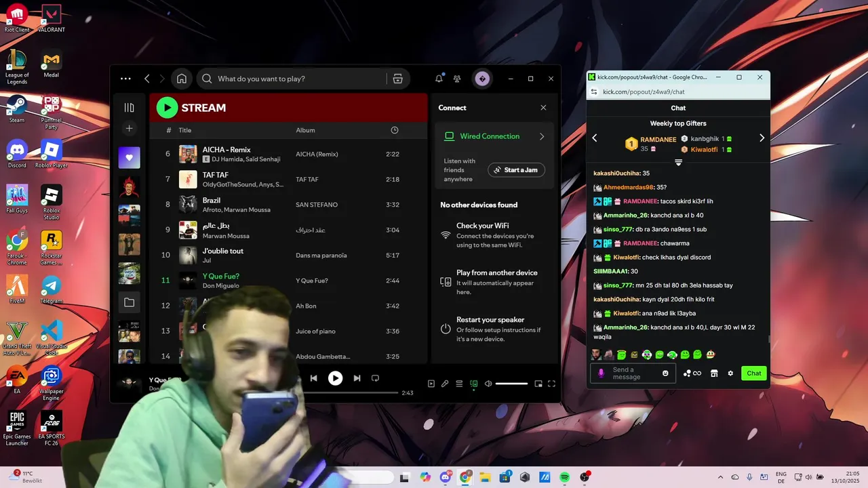Open Spotify miniplayer icon
Image resolution: width=868 pixels, height=488 pixels.
[538, 384]
